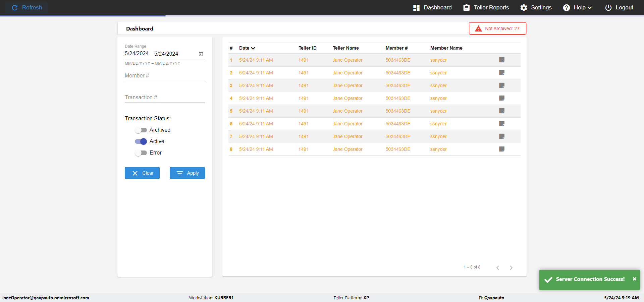The height and width of the screenshot is (302, 644).
Task: Click teller ID 1491 in row 5
Action: [x=304, y=111]
